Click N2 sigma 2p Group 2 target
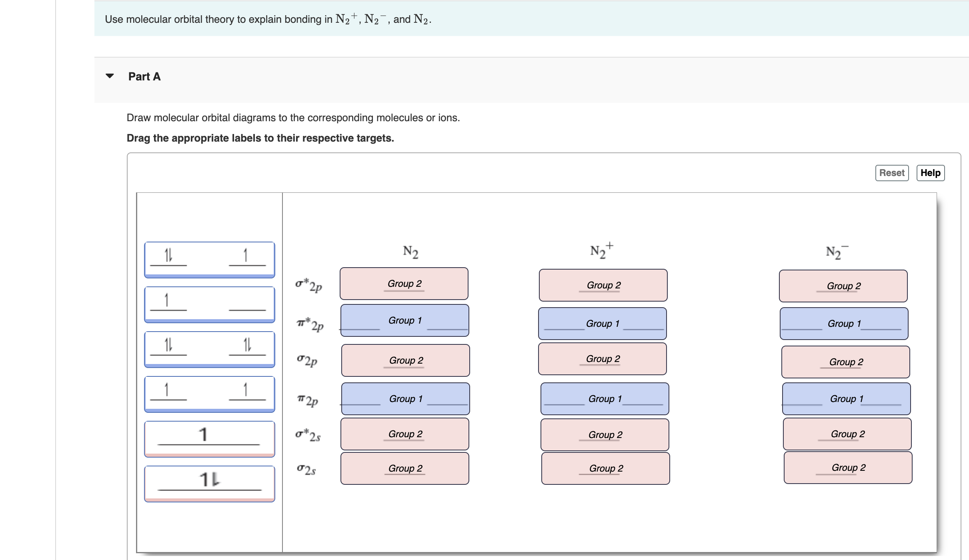 tap(405, 360)
